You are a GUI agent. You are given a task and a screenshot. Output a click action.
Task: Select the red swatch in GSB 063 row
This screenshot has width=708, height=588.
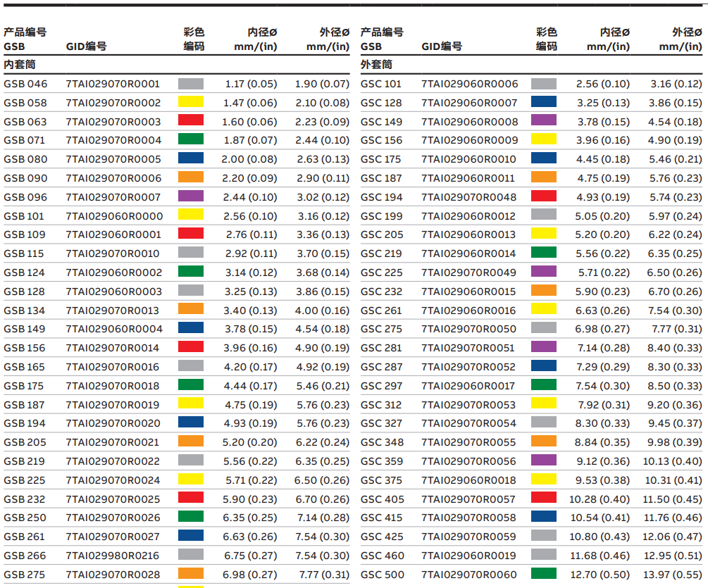[191, 121]
